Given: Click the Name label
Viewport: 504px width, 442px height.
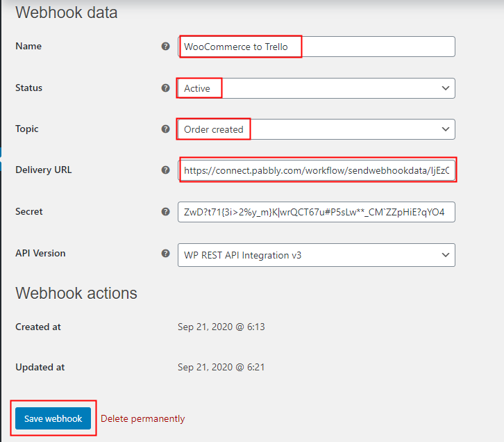Looking at the screenshot, I should [x=28, y=46].
